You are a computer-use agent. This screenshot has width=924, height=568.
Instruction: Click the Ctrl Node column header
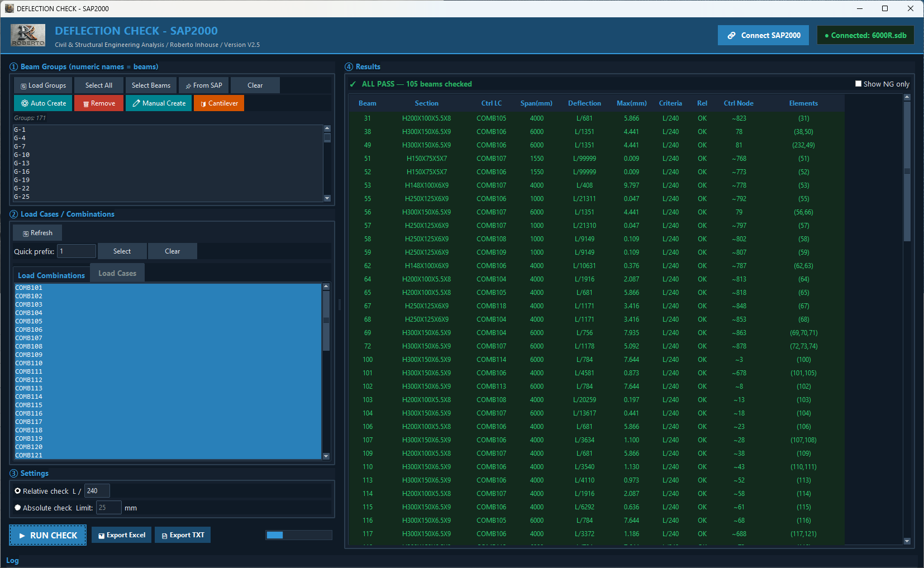click(x=739, y=103)
